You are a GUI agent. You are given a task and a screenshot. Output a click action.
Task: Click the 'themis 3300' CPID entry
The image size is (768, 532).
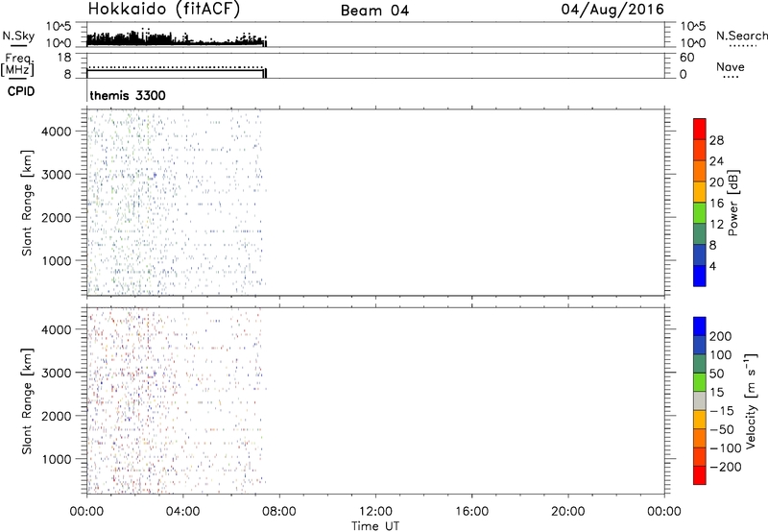coord(128,95)
